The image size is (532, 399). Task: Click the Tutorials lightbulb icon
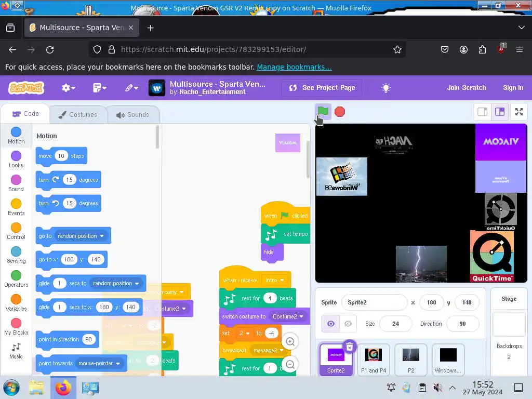click(386, 88)
